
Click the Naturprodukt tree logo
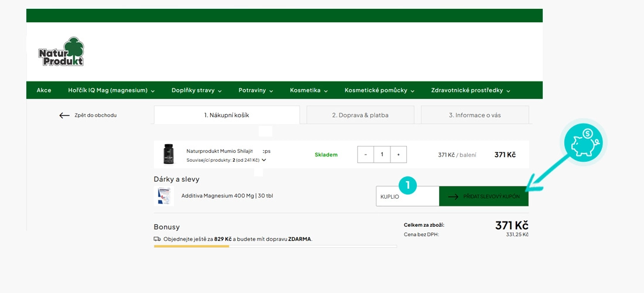(61, 52)
